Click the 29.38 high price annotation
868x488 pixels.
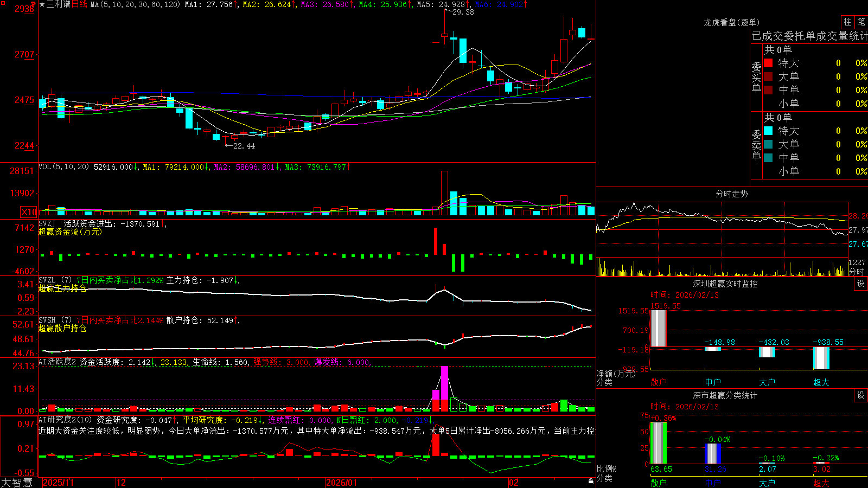[463, 12]
